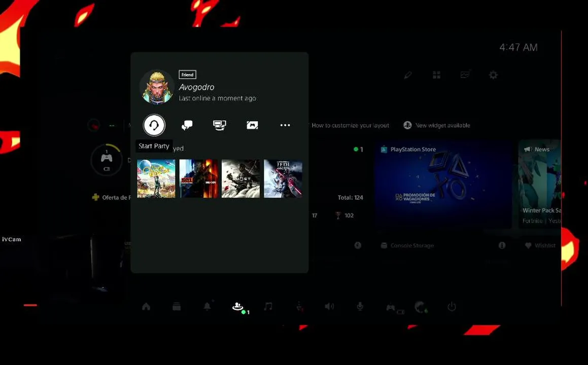
Task: Select the Call of Duty Black Ops tile
Action: click(198, 179)
